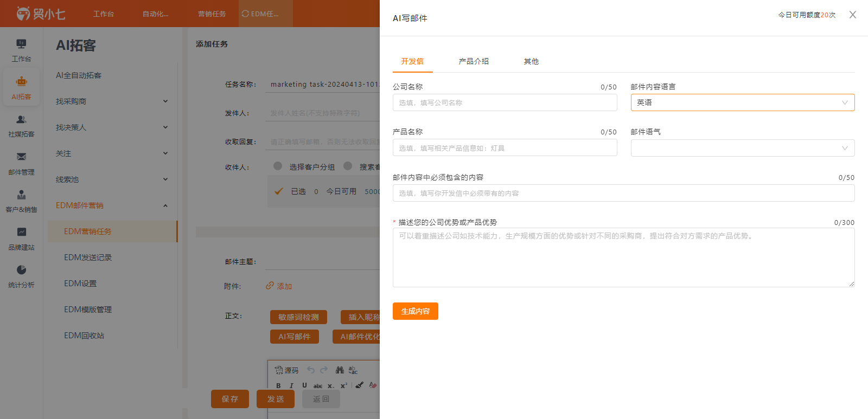Open 统计分析 pie chart icon
Image resolution: width=868 pixels, height=419 pixels.
tap(21, 270)
